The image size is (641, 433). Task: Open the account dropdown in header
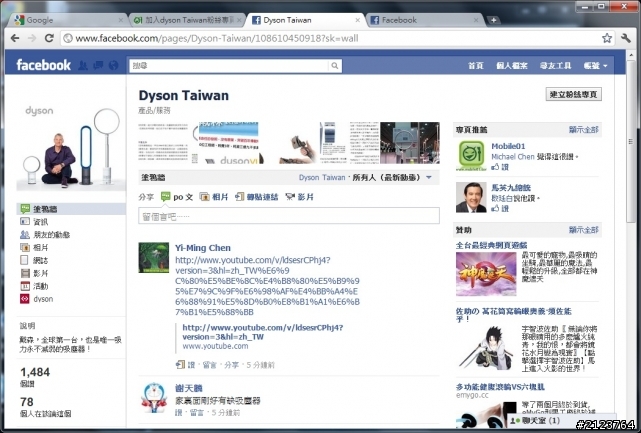[595, 65]
